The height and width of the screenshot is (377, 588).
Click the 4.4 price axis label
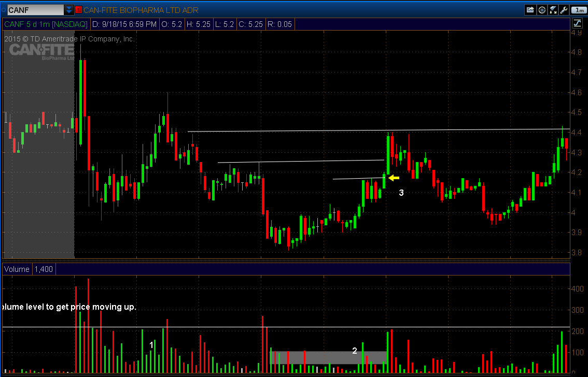(x=577, y=133)
